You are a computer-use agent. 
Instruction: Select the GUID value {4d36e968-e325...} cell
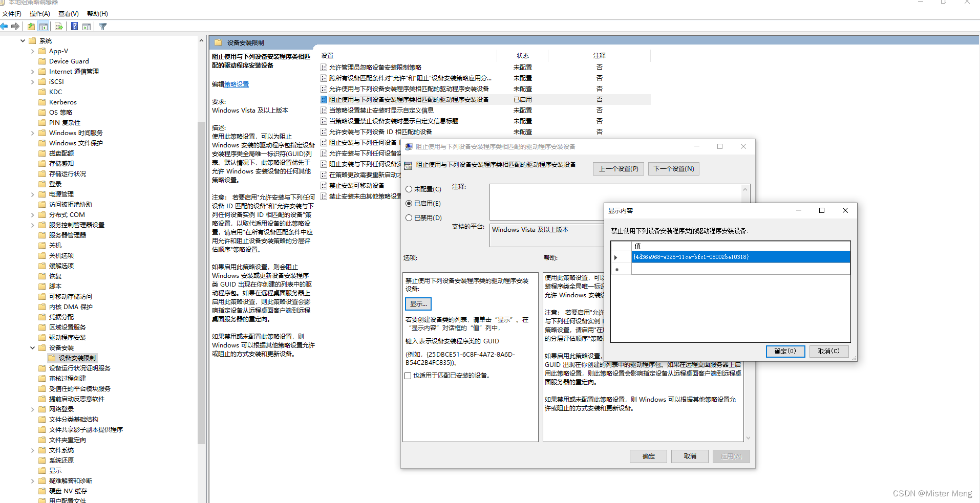741,257
